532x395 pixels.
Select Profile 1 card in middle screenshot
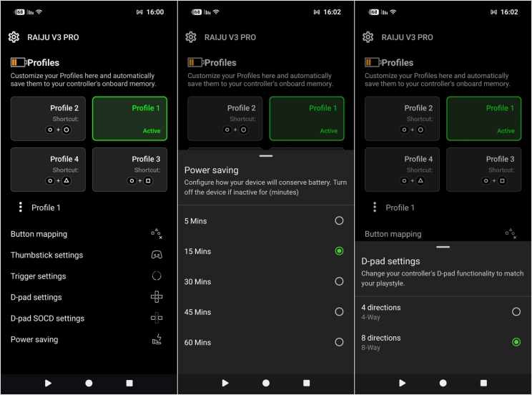click(x=307, y=119)
